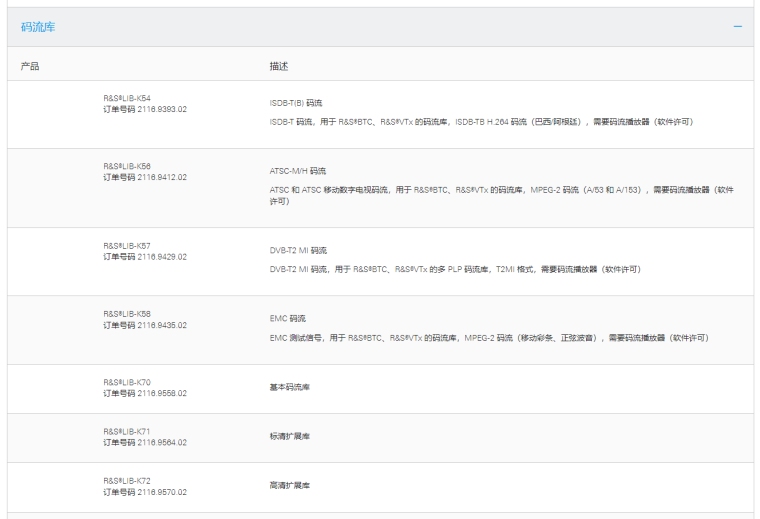Open the R&S LIB-K58 product entry
Screen dimensions: 760x519
(x=127, y=314)
